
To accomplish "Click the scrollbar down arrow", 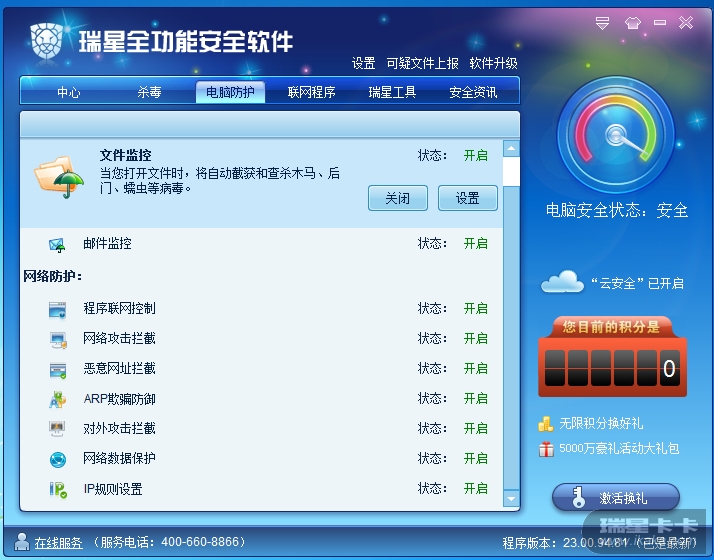I will (511, 499).
